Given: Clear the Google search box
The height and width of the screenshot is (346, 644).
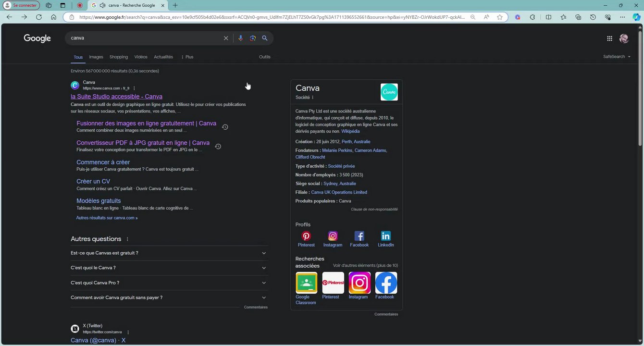Looking at the screenshot, I should point(226,38).
